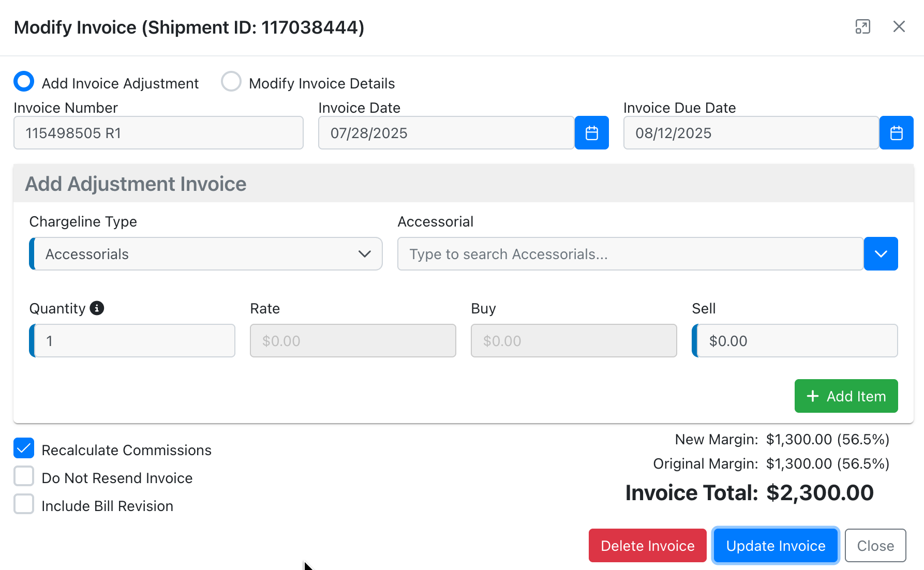Click the Original Margin $1,300.00 (56.5%) value

coord(828,464)
